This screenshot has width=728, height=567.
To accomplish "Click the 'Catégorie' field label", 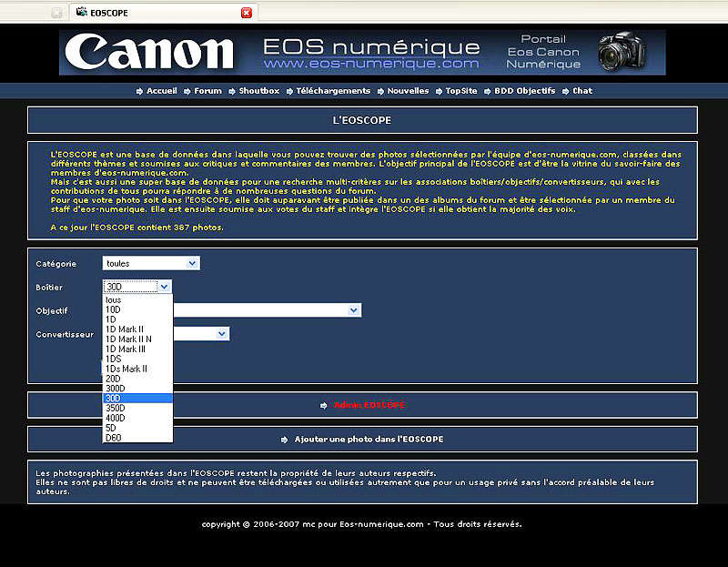I will (56, 264).
